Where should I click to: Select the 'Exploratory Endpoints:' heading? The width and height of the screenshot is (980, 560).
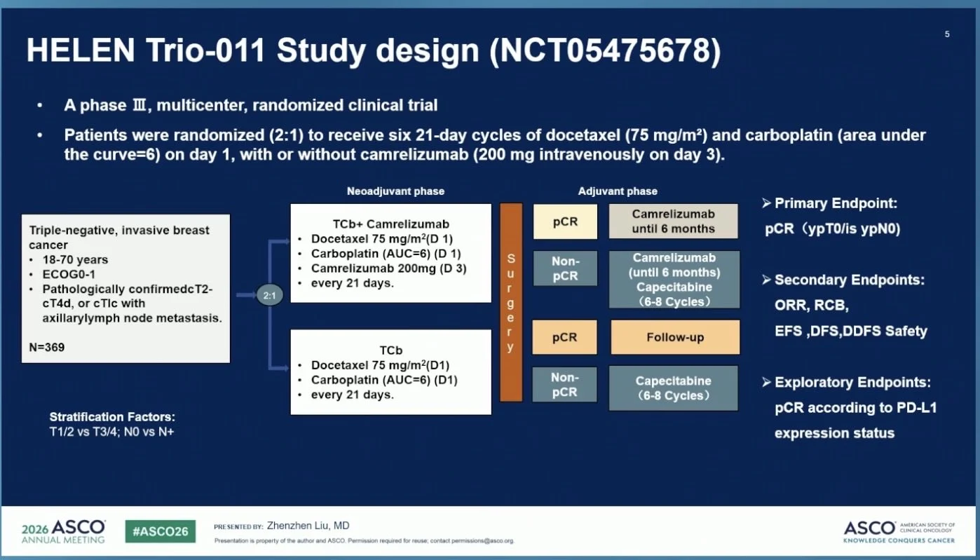(852, 383)
